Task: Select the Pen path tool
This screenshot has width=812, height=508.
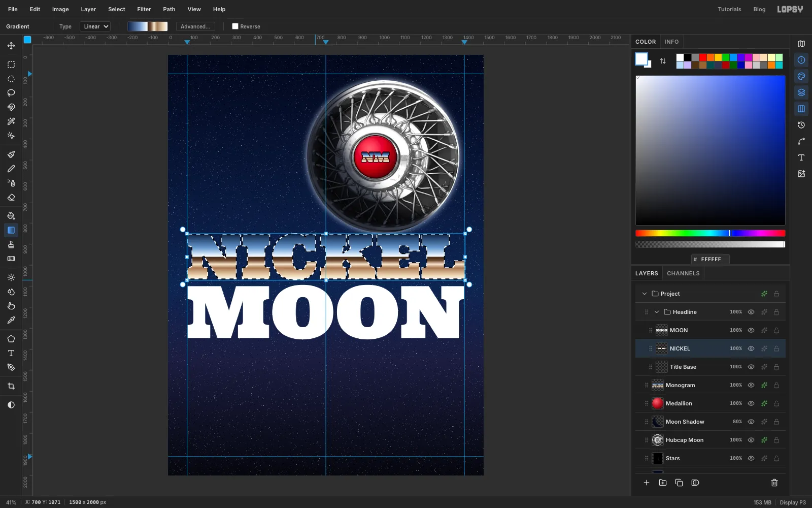Action: point(11,367)
